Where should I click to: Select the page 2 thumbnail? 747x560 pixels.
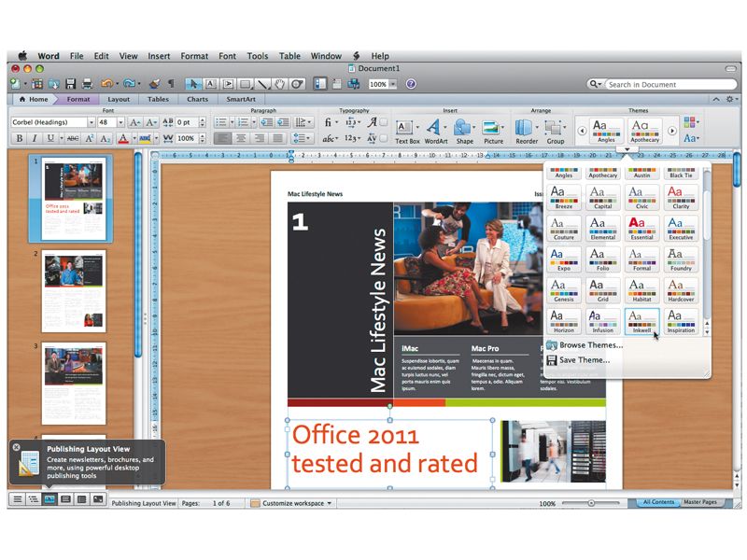(x=74, y=291)
